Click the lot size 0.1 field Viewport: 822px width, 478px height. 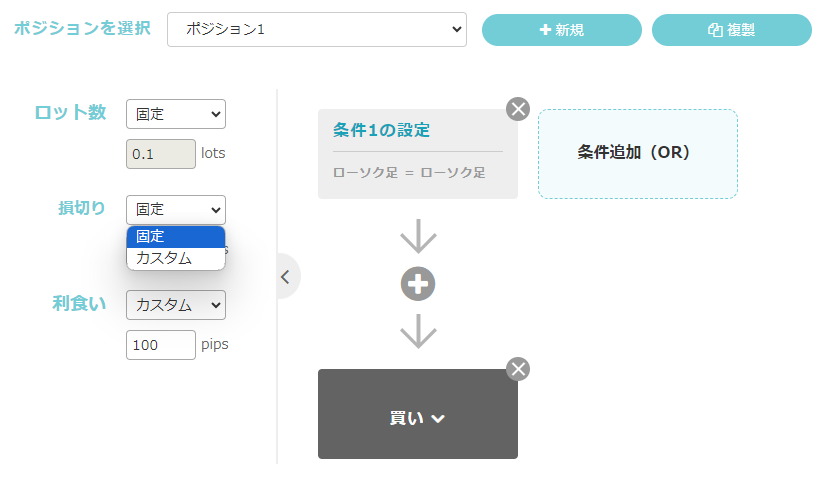click(x=161, y=154)
